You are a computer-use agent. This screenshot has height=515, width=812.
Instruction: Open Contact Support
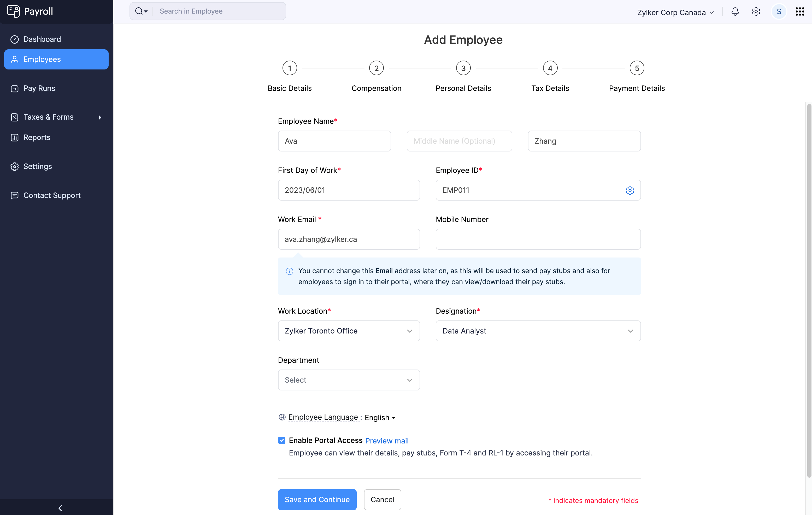(52, 195)
